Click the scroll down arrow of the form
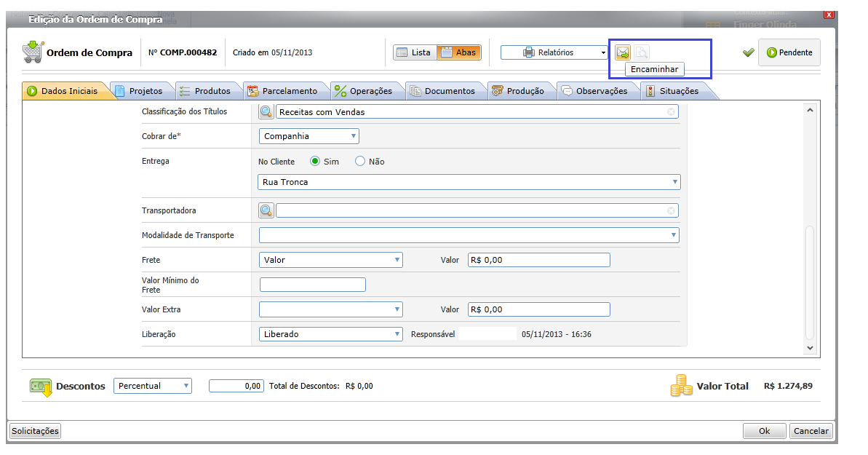 [x=810, y=348]
